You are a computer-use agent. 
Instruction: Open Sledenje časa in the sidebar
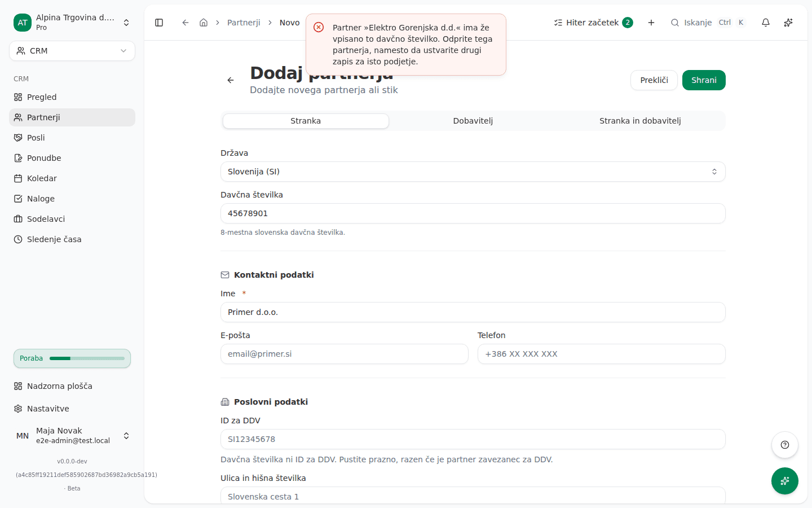(72, 239)
